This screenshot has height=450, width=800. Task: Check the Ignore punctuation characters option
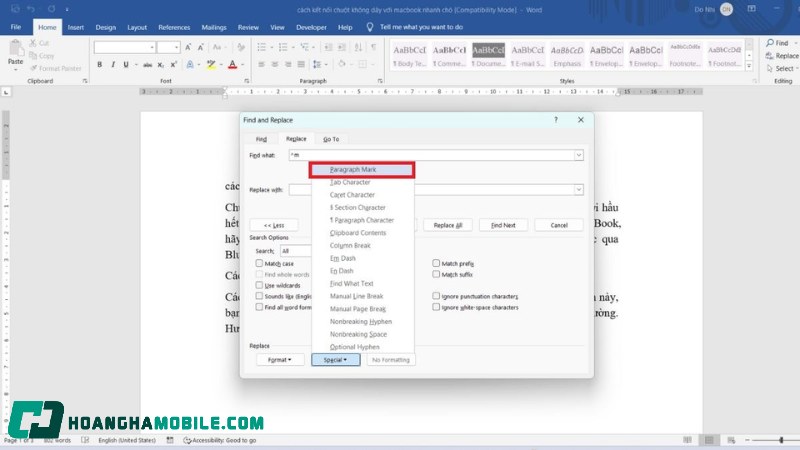[436, 296]
